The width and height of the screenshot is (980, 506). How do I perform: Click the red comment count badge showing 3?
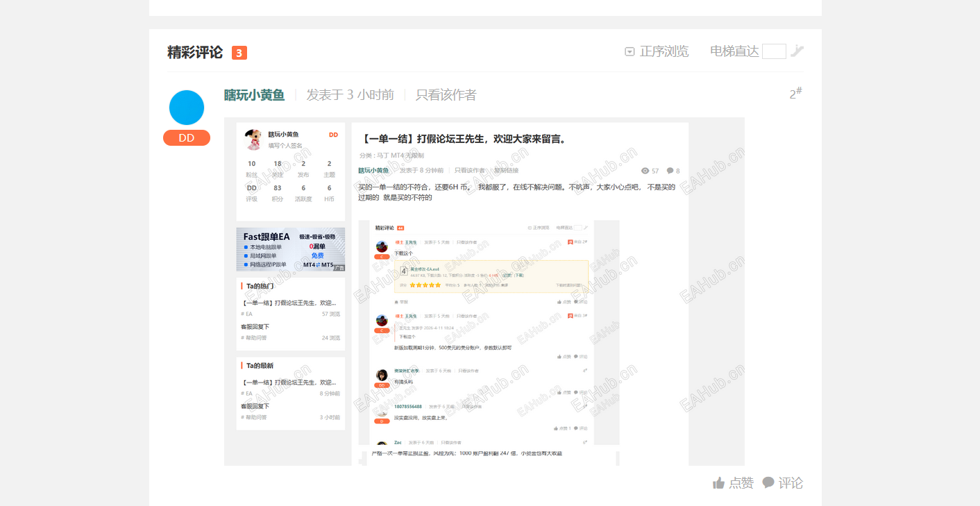pos(239,51)
